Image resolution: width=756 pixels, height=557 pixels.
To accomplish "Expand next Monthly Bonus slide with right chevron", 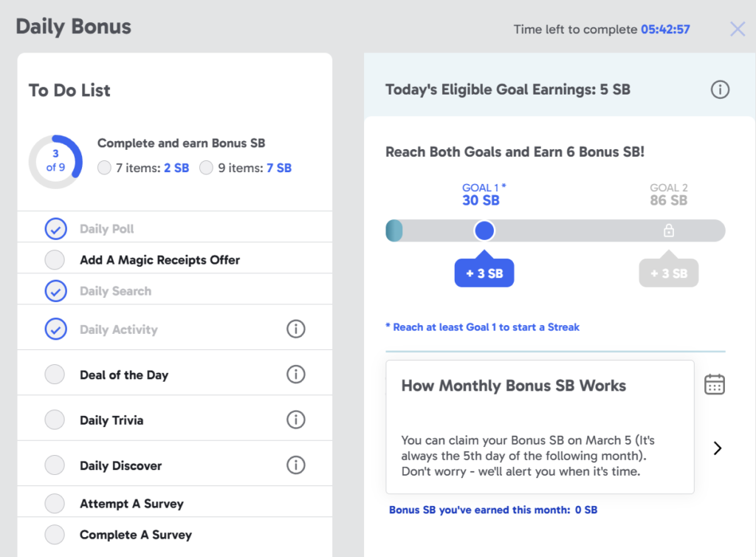I will 717,448.
